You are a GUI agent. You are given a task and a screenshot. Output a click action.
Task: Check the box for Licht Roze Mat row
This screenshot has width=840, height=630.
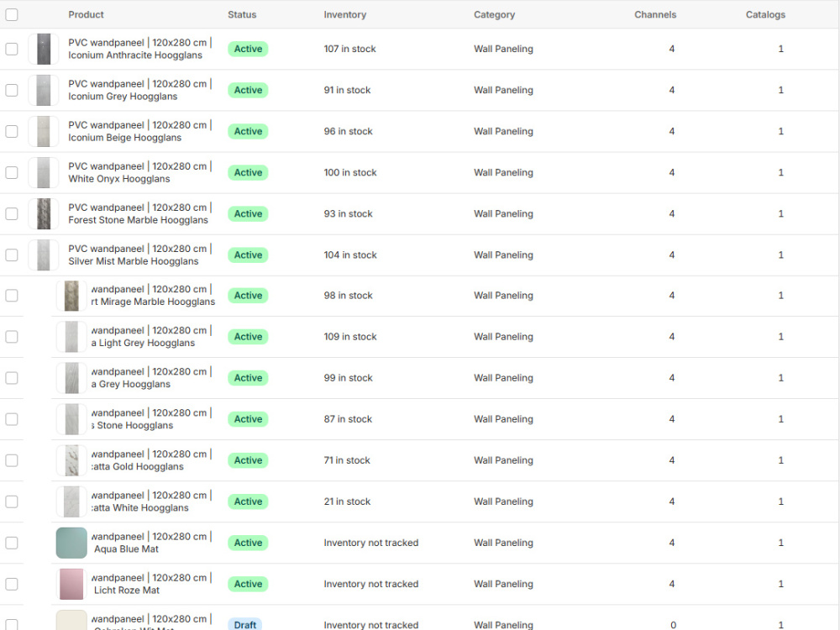(12, 584)
